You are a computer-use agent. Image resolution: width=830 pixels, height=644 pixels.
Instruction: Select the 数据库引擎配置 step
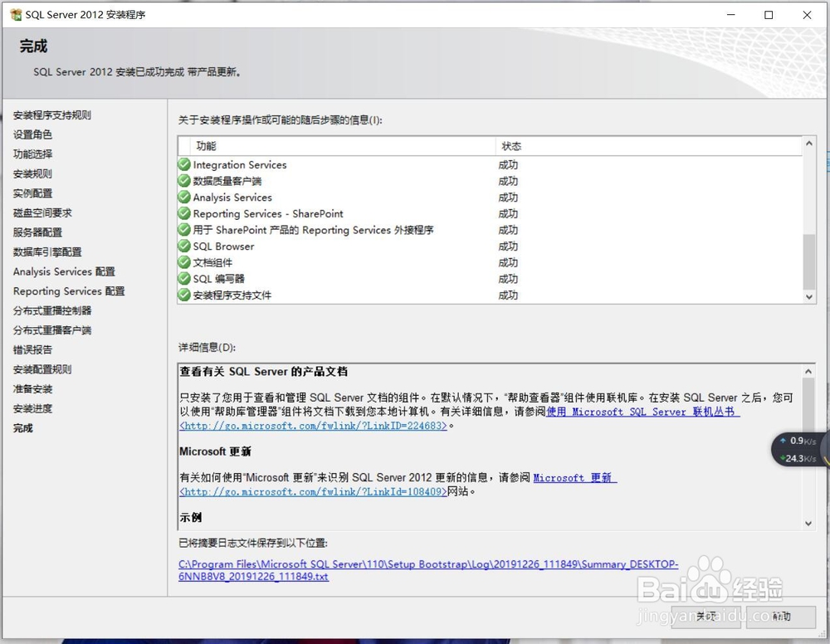[x=47, y=252]
